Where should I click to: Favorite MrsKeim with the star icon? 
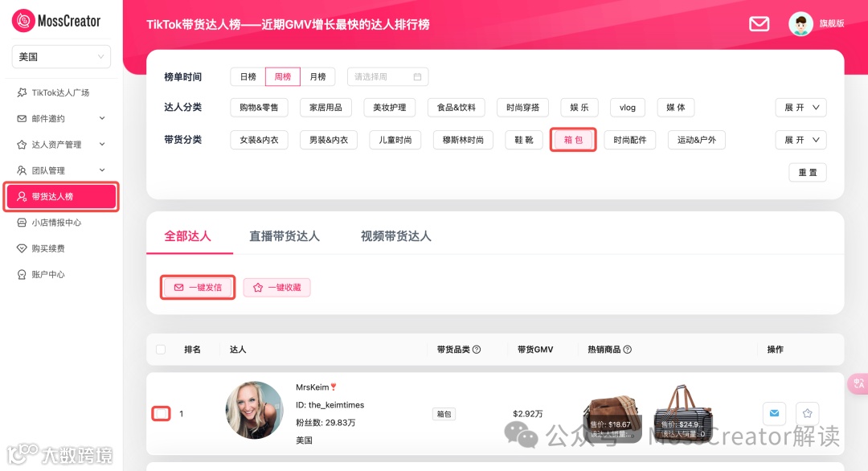tap(807, 413)
